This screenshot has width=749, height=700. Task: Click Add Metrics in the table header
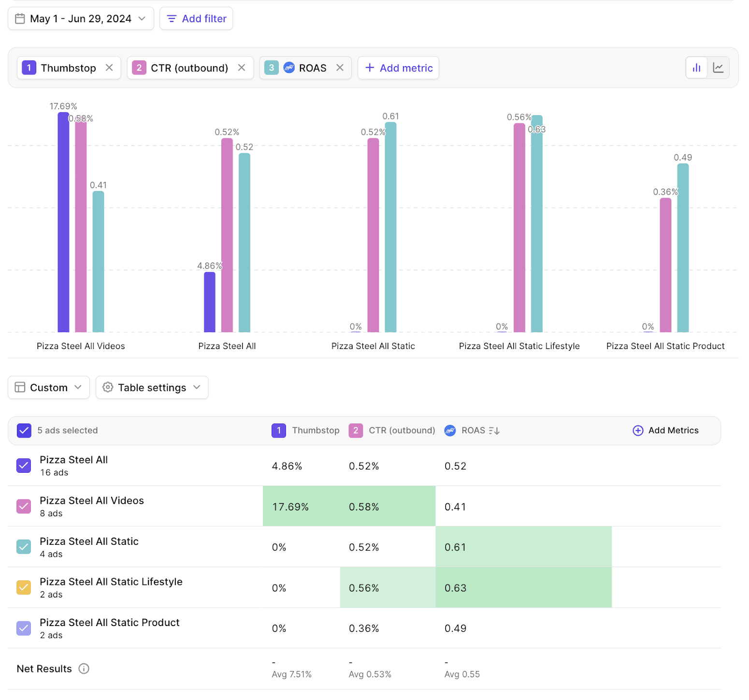point(665,430)
